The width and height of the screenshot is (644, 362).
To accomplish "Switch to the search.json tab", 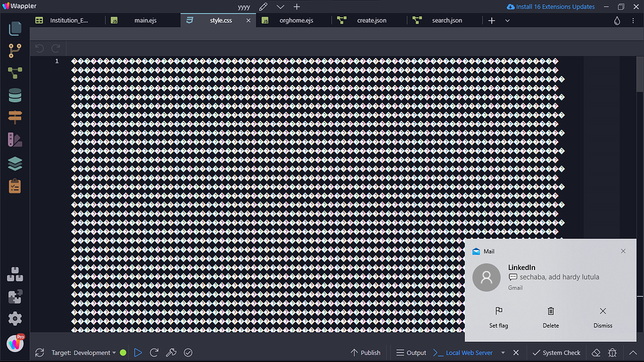I will point(447,20).
